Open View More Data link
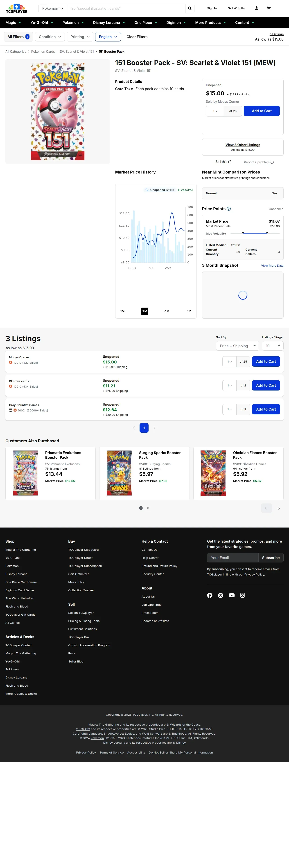The image size is (289, 868). 272,265
